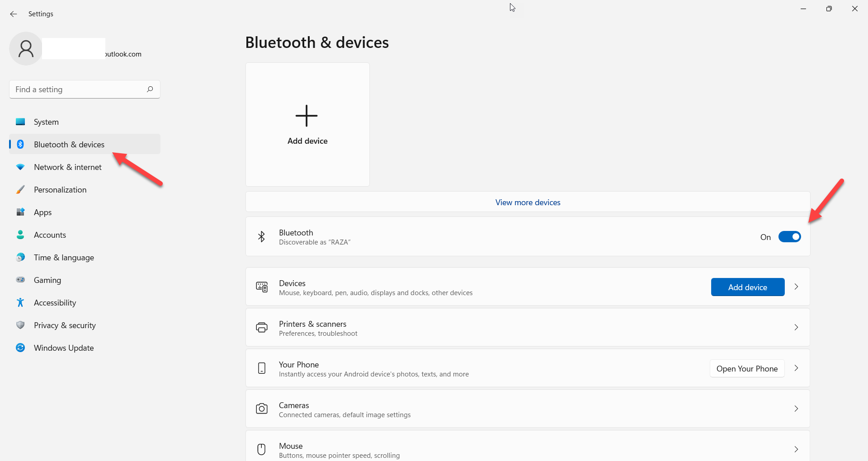Click the plus icon to add device

pyautogui.click(x=307, y=116)
